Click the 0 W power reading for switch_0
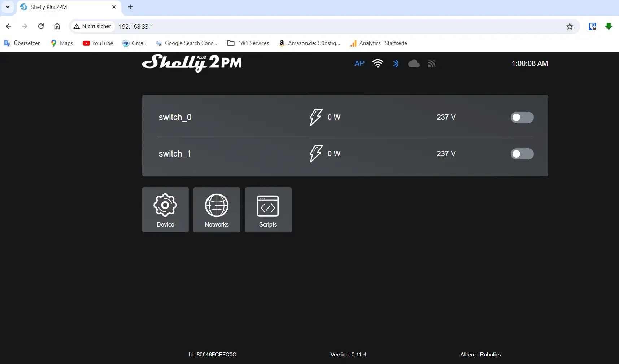Viewport: 619px width, 364px height. pos(334,117)
